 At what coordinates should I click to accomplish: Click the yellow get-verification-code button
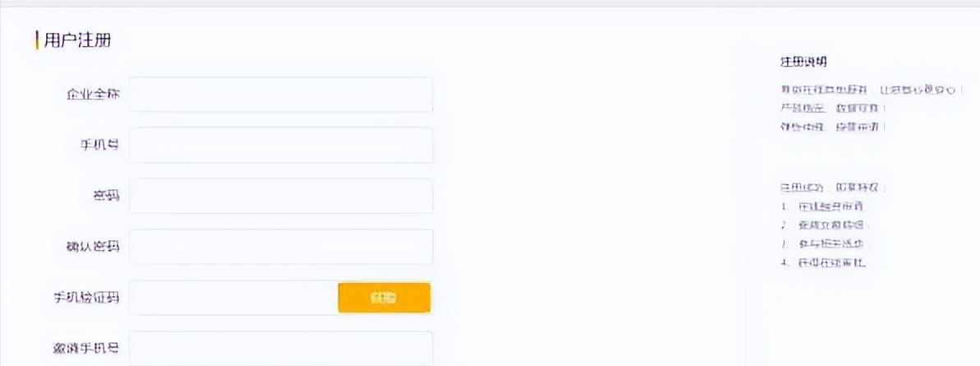tap(384, 298)
